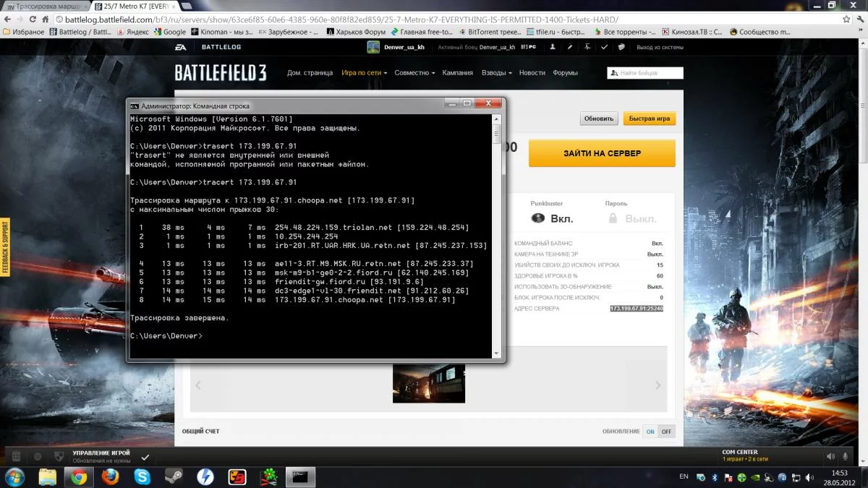Image resolution: width=868 pixels, height=488 pixels.
Task: Click the lightning bolt taskbar icon
Action: point(205,476)
